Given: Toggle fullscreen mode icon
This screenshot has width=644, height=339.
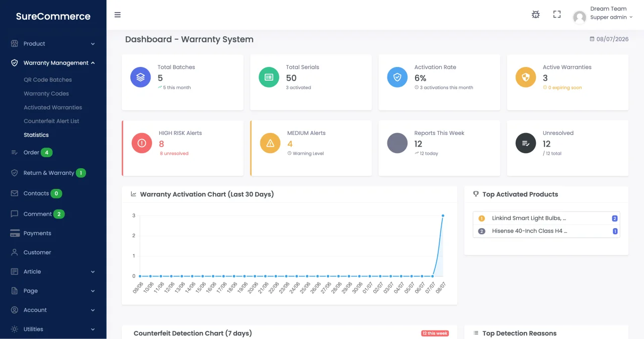Looking at the screenshot, I should pyautogui.click(x=557, y=15).
